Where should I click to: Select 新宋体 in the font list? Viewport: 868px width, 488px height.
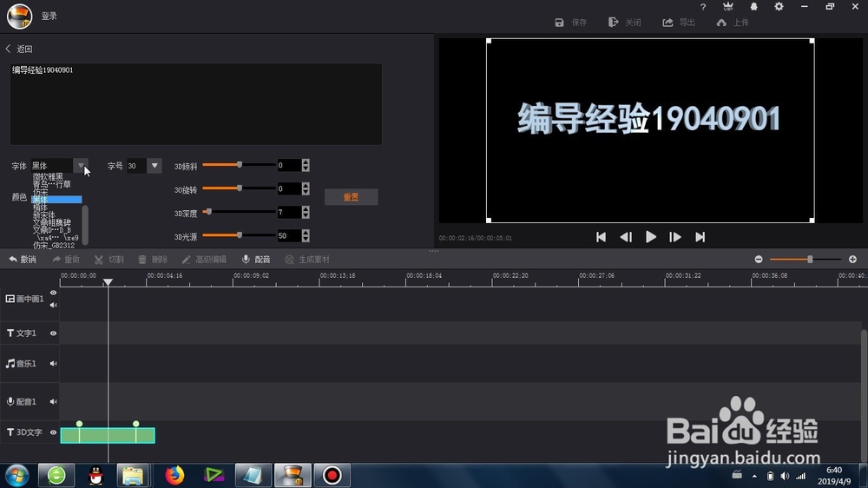point(43,214)
